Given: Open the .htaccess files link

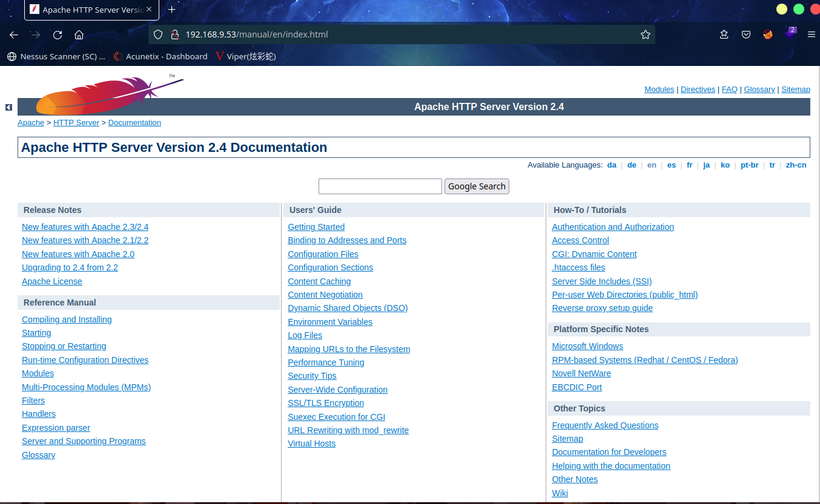Looking at the screenshot, I should click(578, 267).
